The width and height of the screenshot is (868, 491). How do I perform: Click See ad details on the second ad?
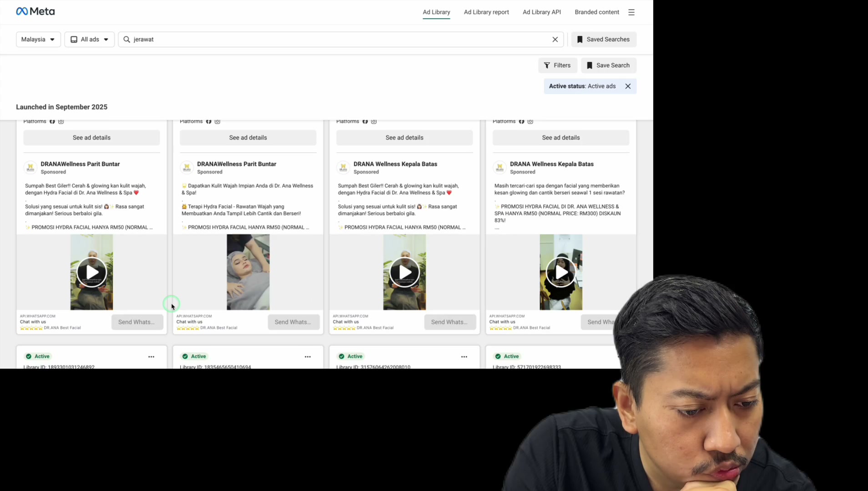click(x=248, y=138)
